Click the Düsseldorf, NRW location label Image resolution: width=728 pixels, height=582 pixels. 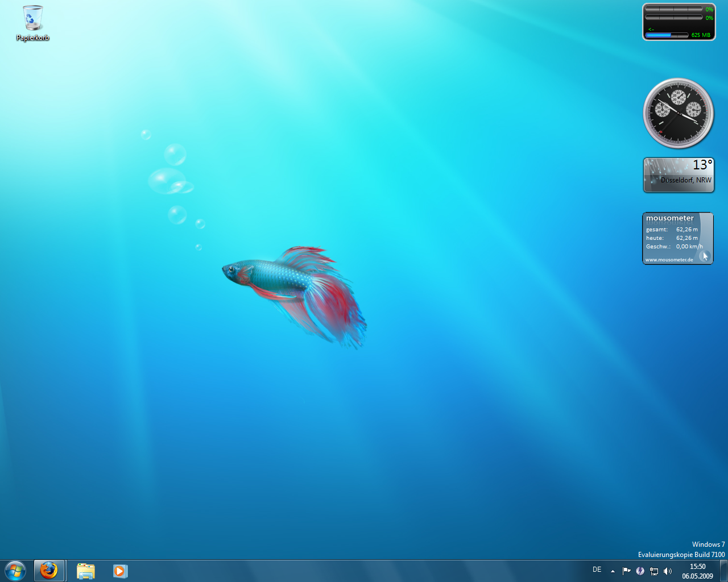(x=686, y=180)
